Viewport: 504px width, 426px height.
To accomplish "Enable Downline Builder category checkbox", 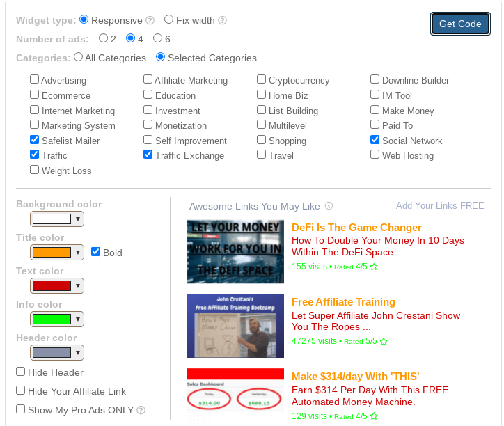I will coord(375,79).
